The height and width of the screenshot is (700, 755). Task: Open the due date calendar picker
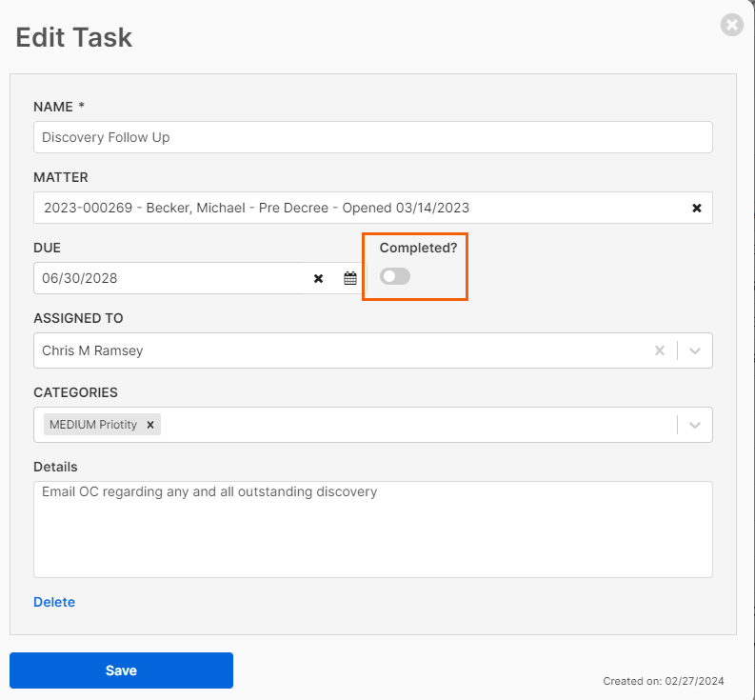[350, 278]
